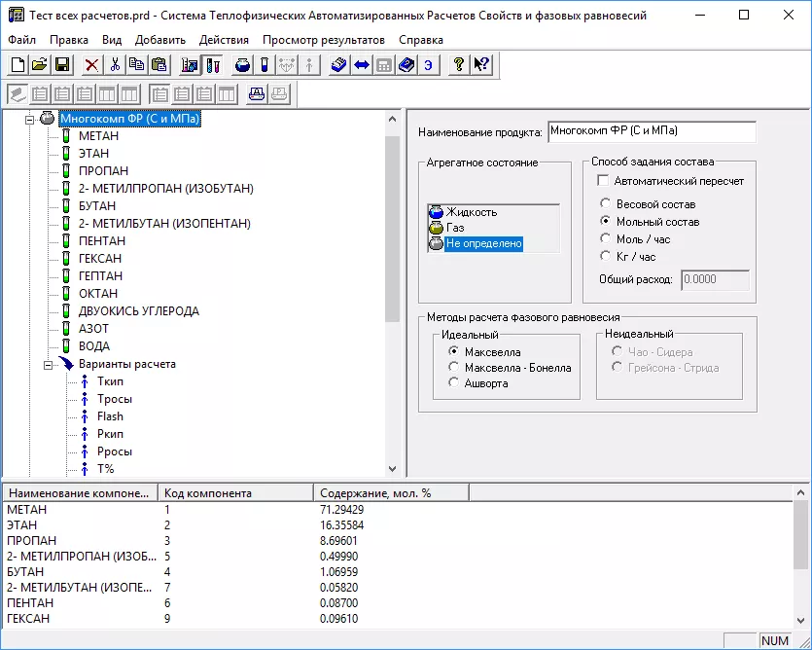
Task: Click the New document toolbar icon
Action: pyautogui.click(x=18, y=65)
